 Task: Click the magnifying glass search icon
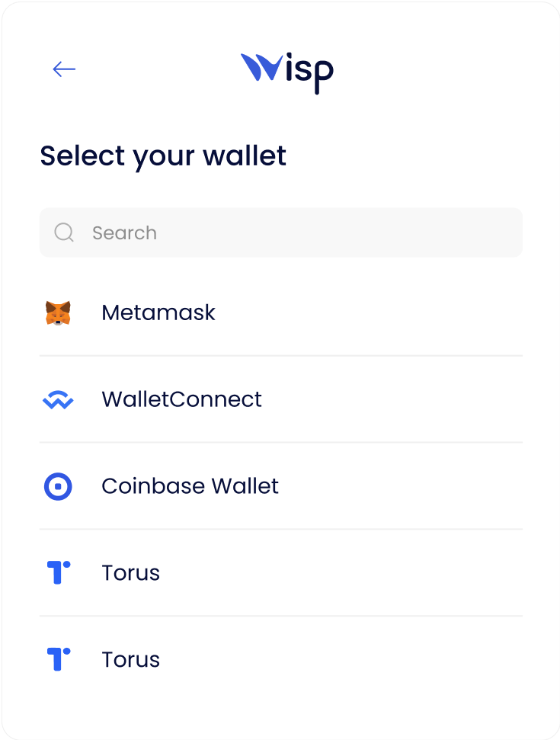click(64, 232)
